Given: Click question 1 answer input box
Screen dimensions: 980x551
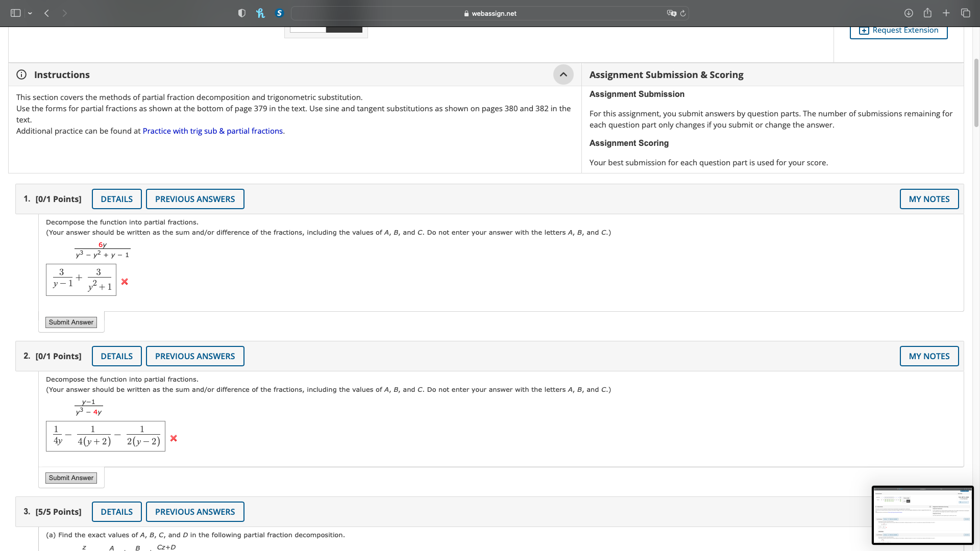Looking at the screenshot, I should [81, 280].
